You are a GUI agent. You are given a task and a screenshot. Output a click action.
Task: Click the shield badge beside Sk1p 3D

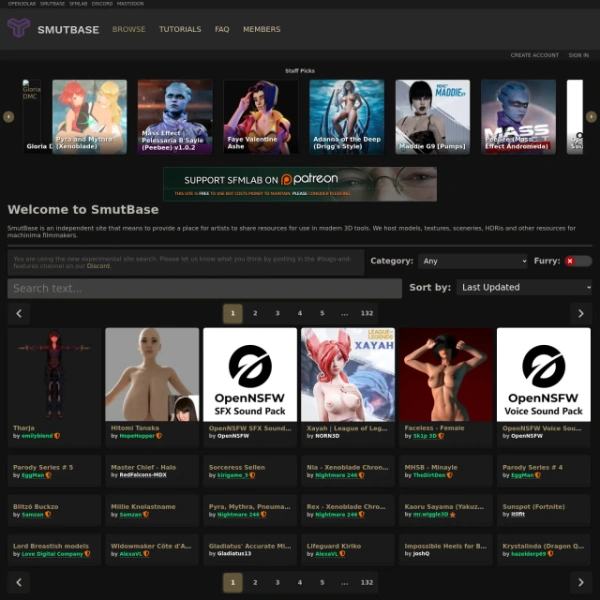pos(441,436)
